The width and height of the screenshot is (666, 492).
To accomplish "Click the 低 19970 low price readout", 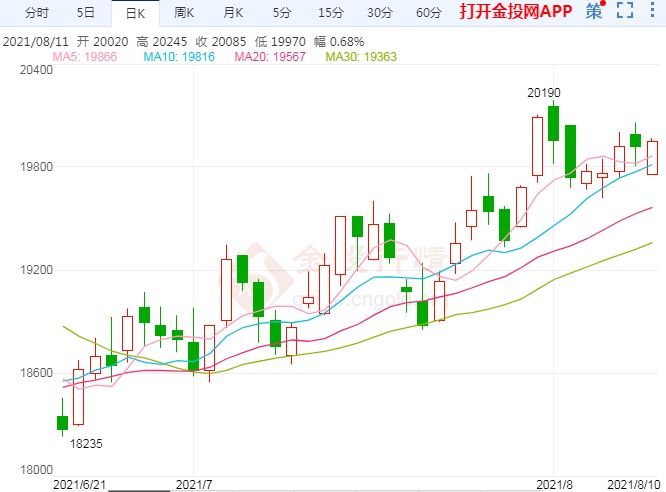I will tap(280, 42).
